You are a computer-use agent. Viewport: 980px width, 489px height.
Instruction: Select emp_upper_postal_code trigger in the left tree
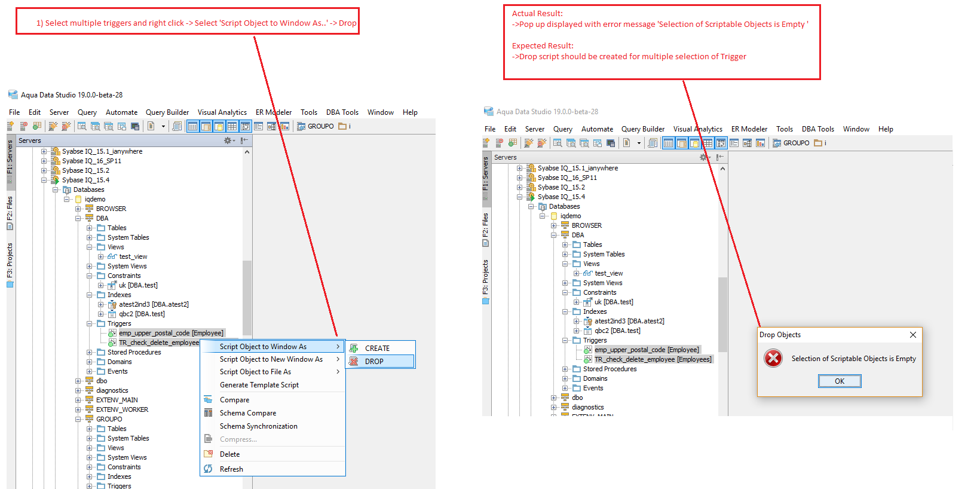(x=171, y=333)
